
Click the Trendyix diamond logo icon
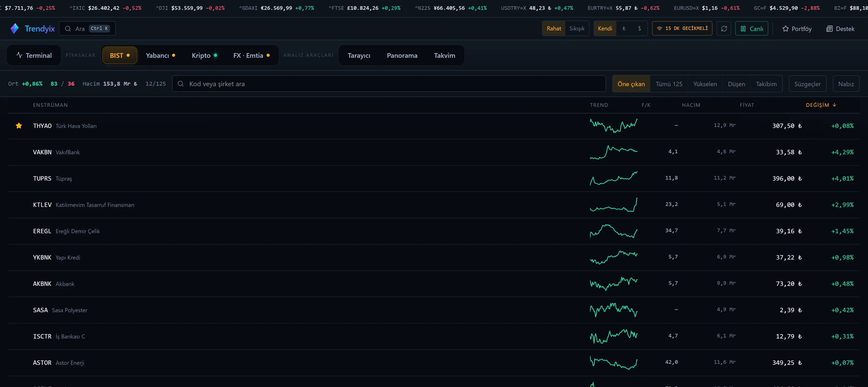14,29
